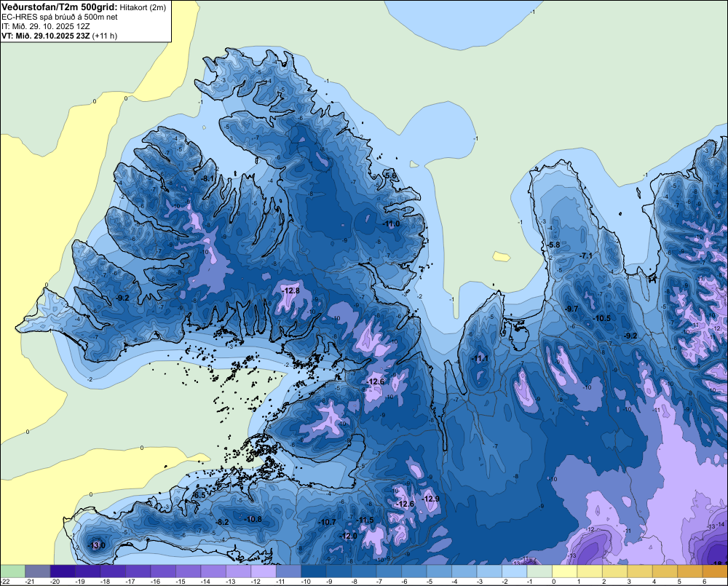Select the -5.6 coastal temperature label
This screenshot has height=586, width=728.
pos(390,175)
